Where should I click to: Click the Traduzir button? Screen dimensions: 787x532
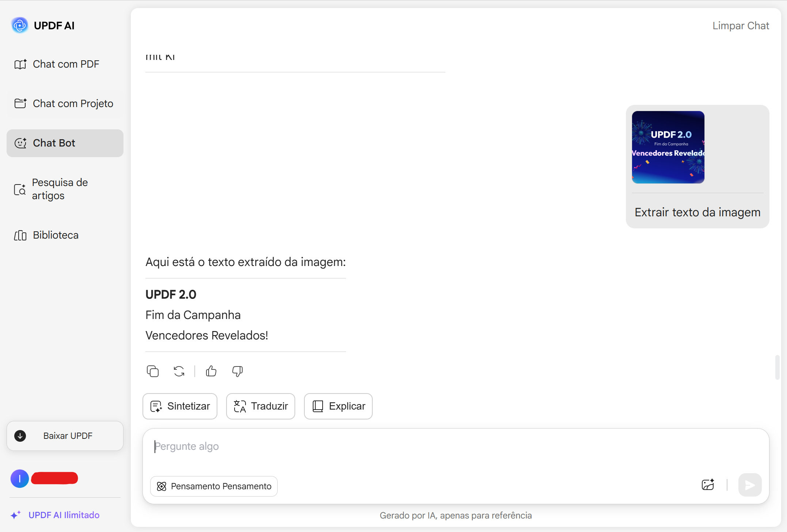click(x=261, y=406)
